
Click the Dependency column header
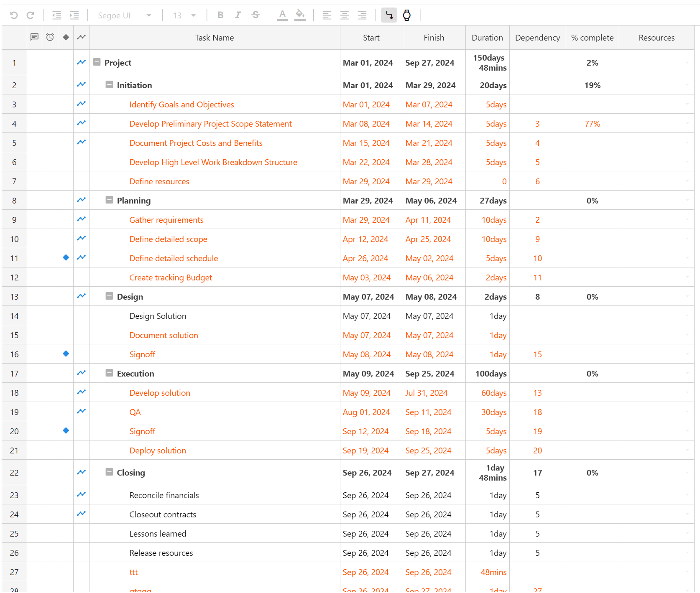pos(537,38)
